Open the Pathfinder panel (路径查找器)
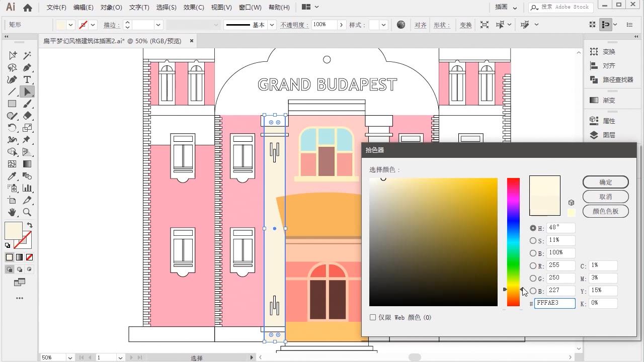 coord(611,79)
